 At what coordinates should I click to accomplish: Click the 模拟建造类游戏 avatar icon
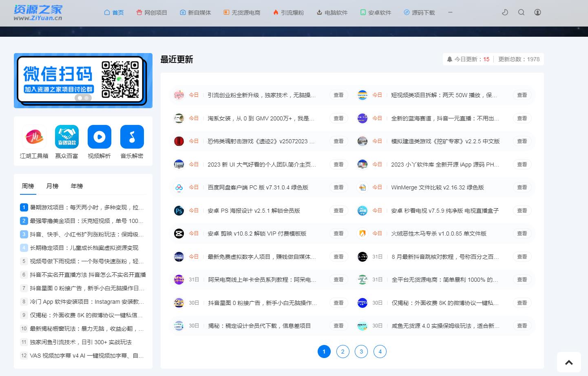pyautogui.click(x=362, y=141)
